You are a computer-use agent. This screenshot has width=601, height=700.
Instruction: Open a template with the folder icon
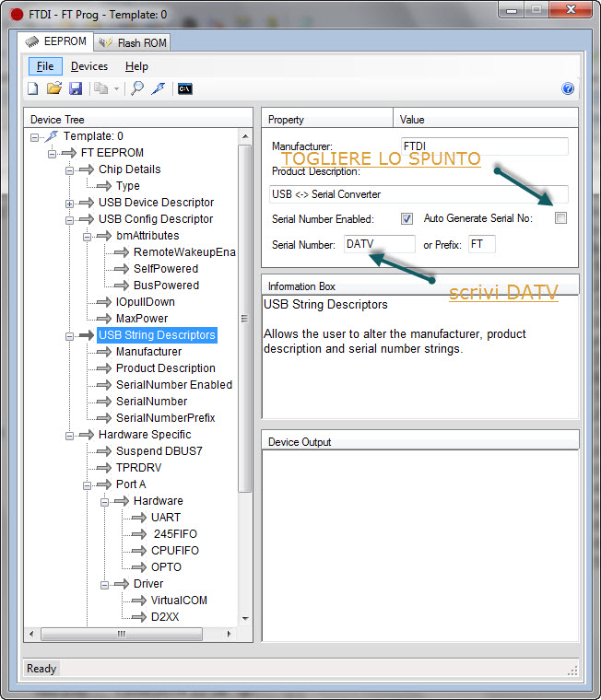pos(54,88)
